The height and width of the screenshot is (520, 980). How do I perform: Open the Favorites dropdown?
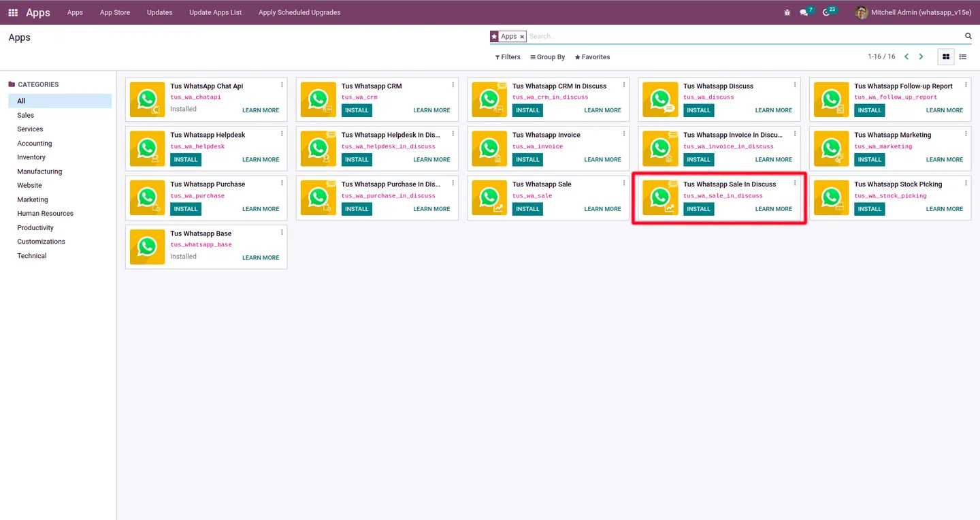(592, 57)
